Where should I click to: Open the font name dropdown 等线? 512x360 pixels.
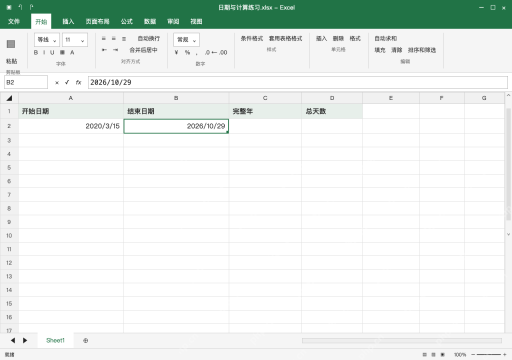[x=47, y=40]
